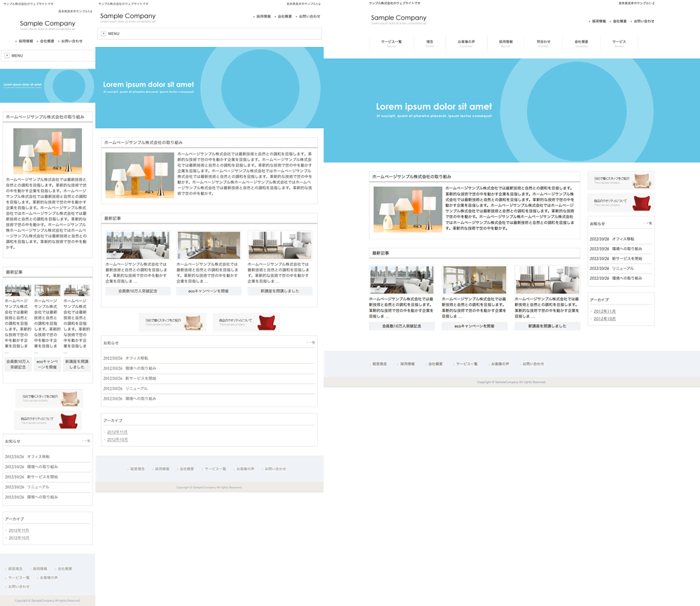Click 会員数10万人突破記念 button in desktop layout
Screen dimensions: 700x606
(x=401, y=326)
